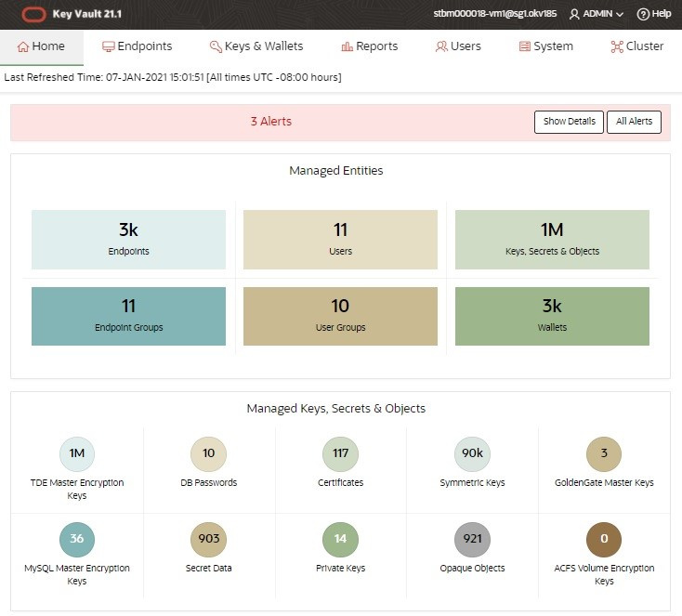Image resolution: width=682 pixels, height=616 pixels.
Task: Switch to the Endpoints tab
Action: (x=137, y=46)
